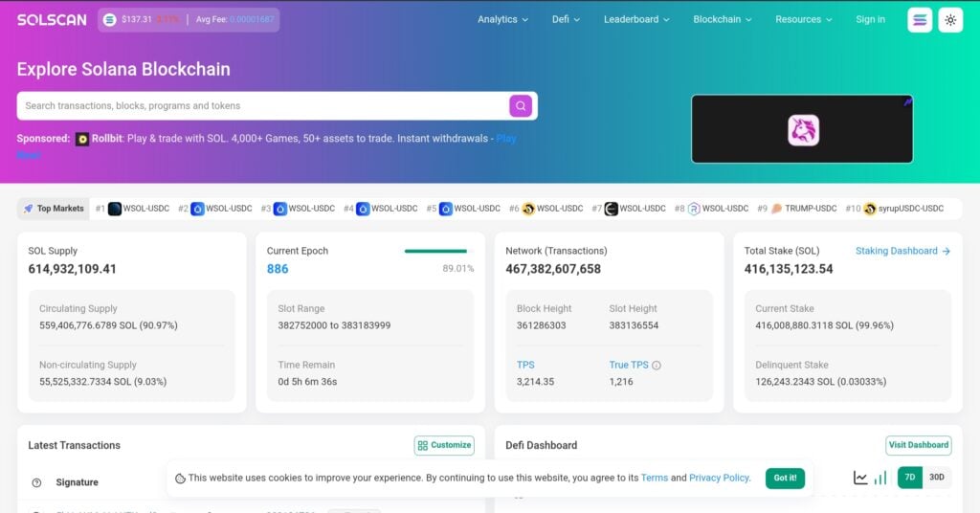Click Total Stake value 416,135,123.54
The image size is (980, 513).
tap(789, 269)
